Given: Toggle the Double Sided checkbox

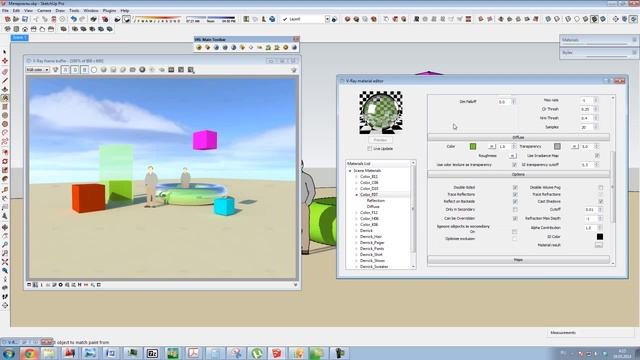Looking at the screenshot, I should [515, 187].
